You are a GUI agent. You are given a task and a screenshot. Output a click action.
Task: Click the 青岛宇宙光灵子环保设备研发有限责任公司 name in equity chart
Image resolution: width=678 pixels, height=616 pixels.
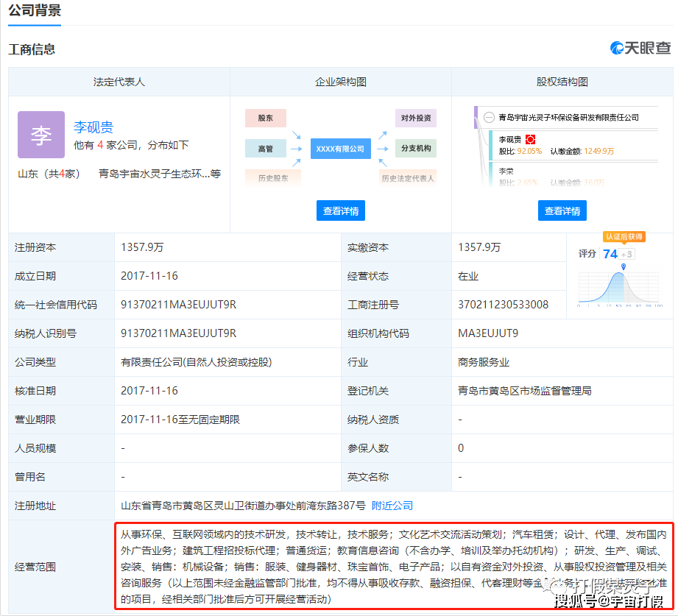pos(568,118)
